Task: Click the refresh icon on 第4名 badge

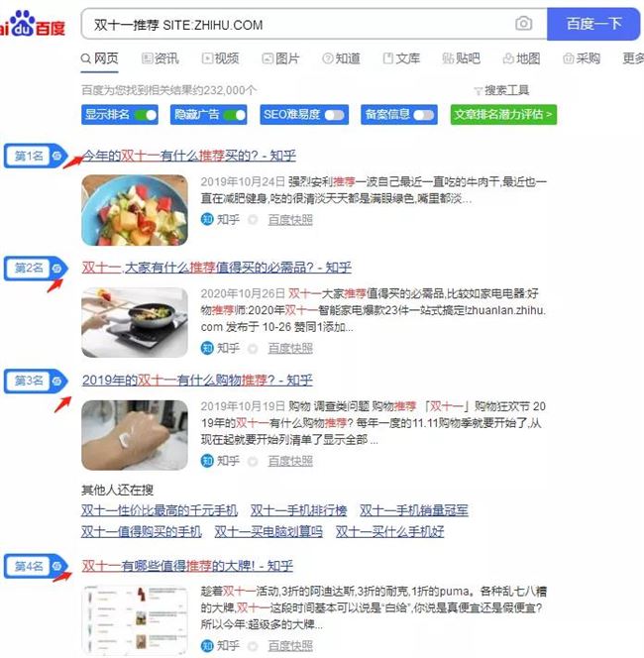Action: coord(56,566)
